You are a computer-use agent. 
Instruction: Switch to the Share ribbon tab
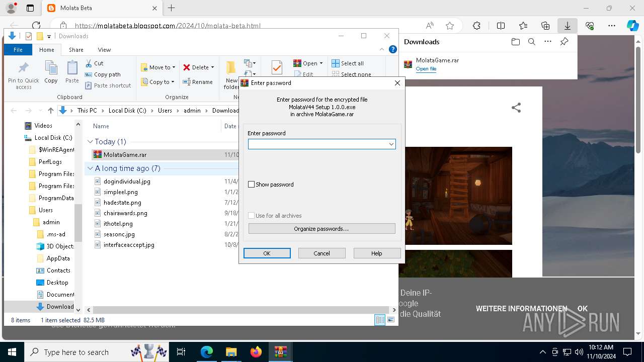[x=76, y=50]
